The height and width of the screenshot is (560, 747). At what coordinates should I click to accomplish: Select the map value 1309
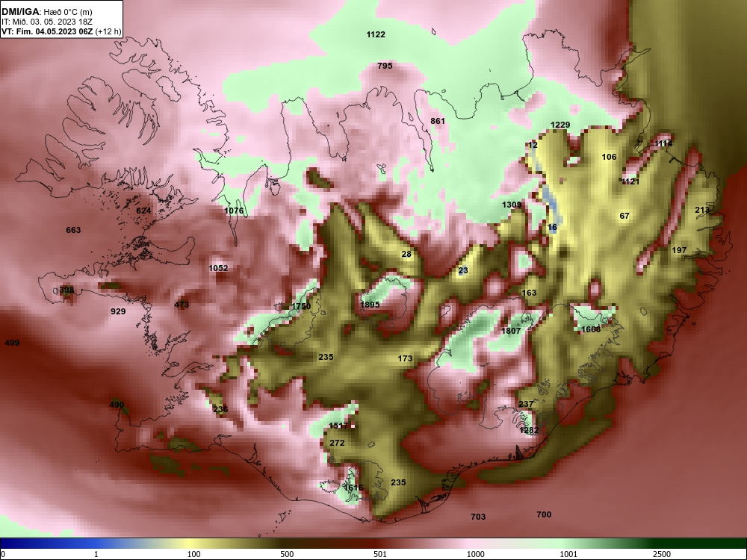(512, 205)
